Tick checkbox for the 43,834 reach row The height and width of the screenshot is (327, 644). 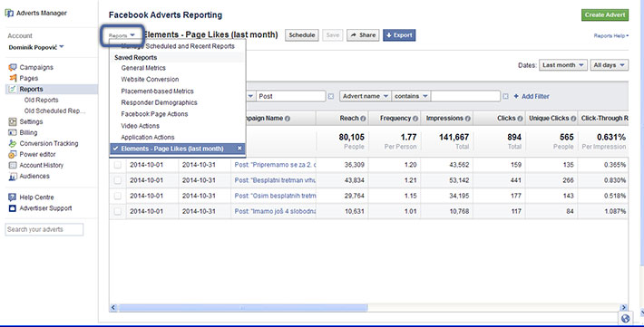(x=118, y=180)
